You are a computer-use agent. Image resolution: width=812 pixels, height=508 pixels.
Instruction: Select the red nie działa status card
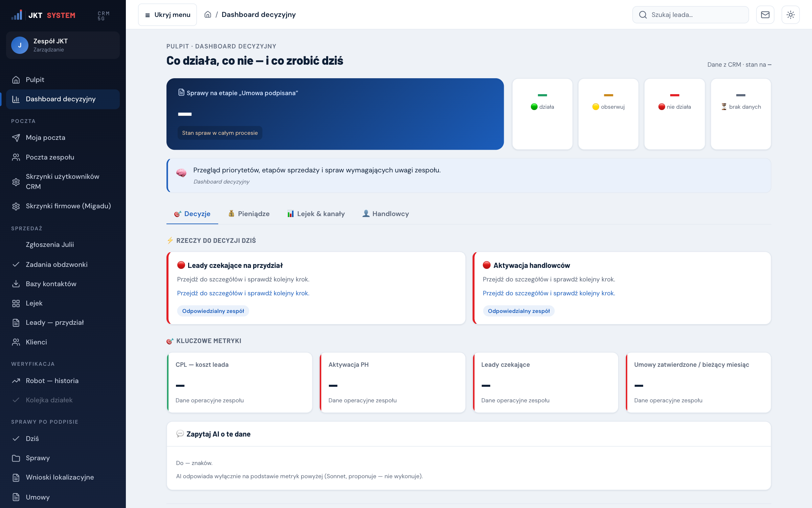[x=675, y=114]
